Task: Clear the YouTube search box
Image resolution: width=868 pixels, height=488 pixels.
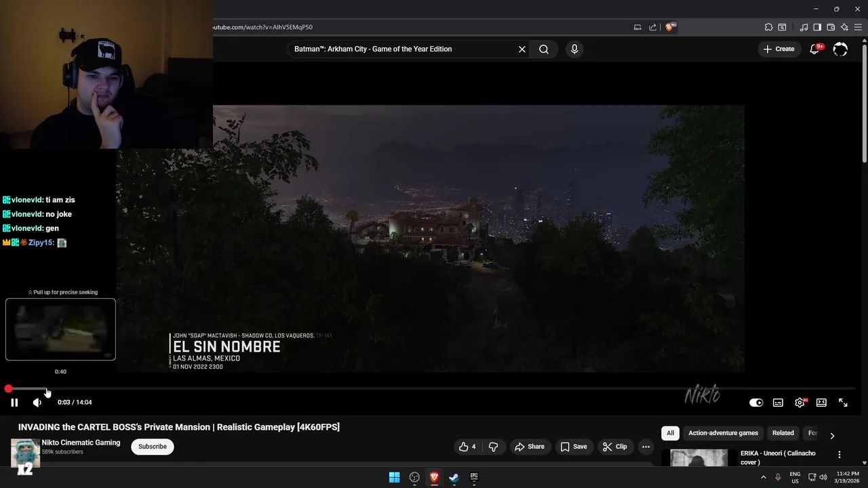Action: pos(522,49)
